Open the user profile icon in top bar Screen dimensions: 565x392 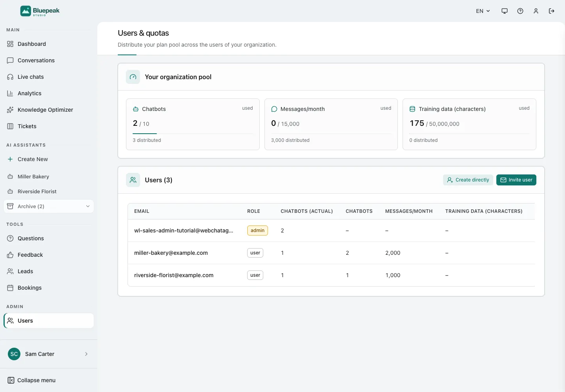536,11
